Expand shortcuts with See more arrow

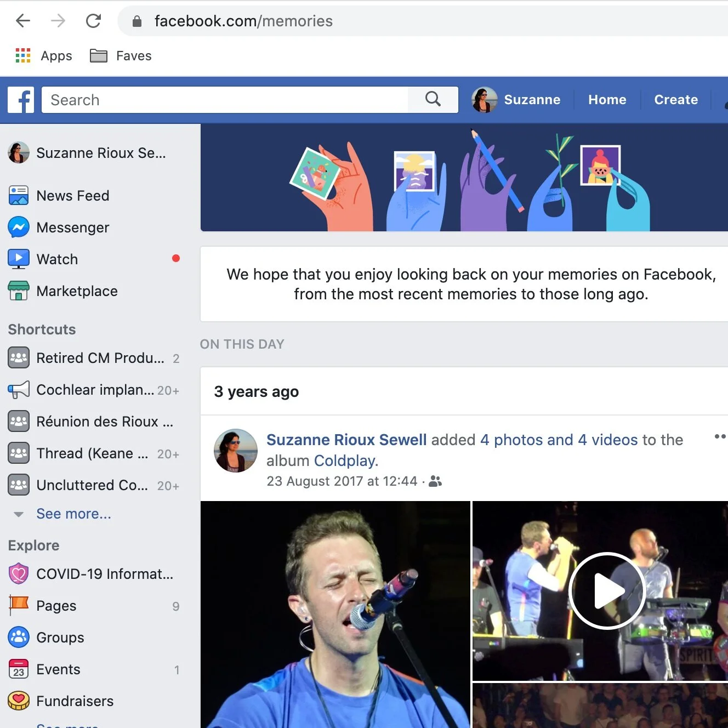(x=19, y=514)
